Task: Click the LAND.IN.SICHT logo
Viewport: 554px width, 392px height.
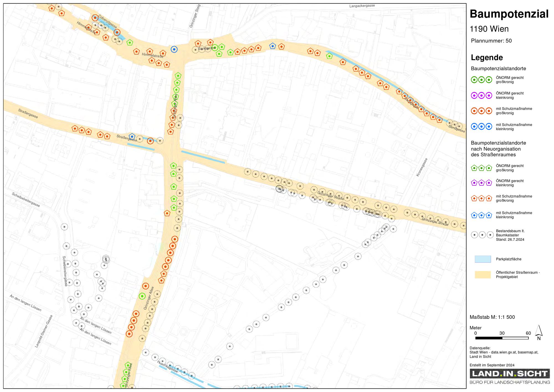Action: tap(510, 376)
